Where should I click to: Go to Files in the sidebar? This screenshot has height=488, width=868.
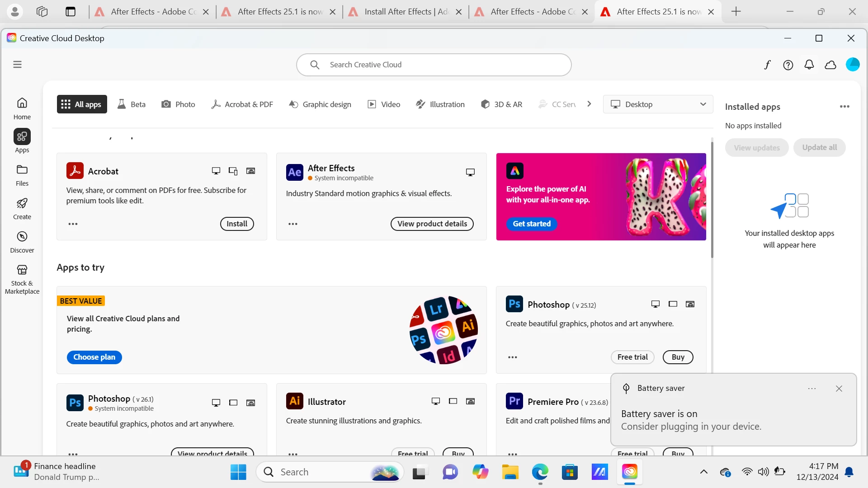pyautogui.click(x=22, y=175)
